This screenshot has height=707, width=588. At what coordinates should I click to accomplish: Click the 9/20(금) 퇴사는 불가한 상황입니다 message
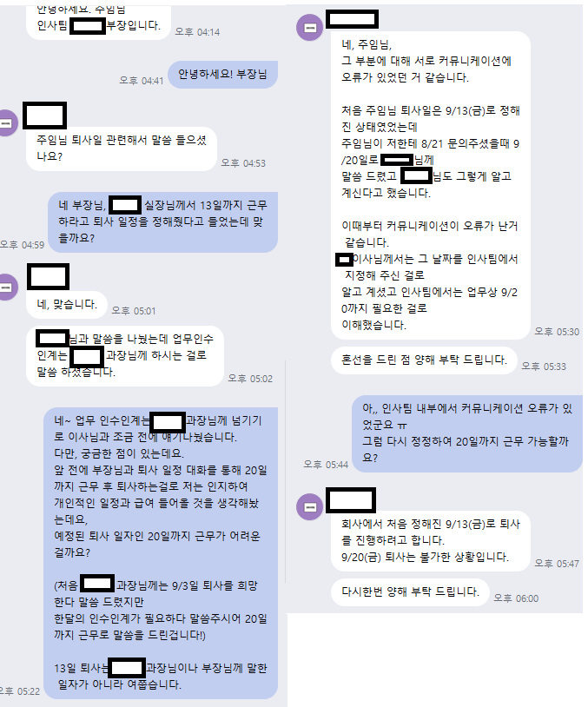point(425,558)
